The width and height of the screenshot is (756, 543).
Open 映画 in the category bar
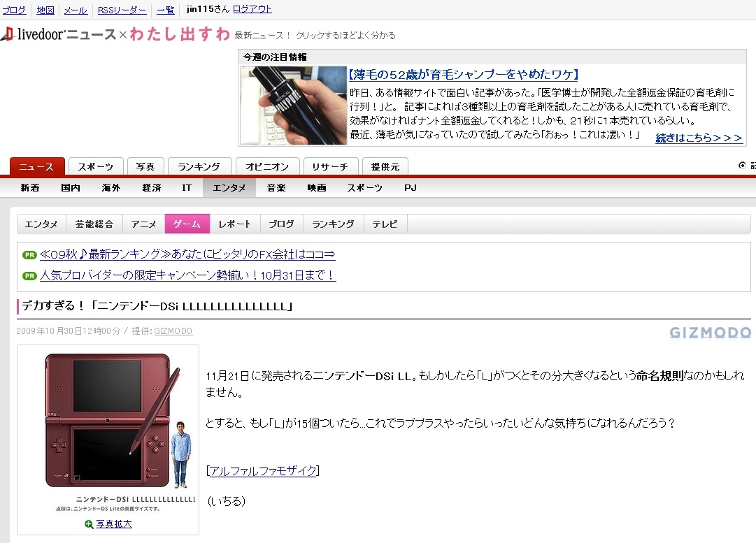[317, 188]
